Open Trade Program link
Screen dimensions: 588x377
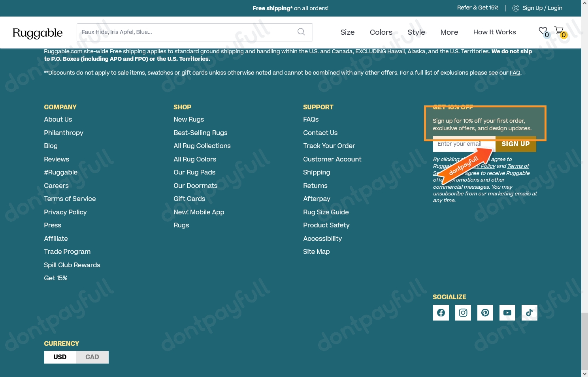pyautogui.click(x=68, y=251)
